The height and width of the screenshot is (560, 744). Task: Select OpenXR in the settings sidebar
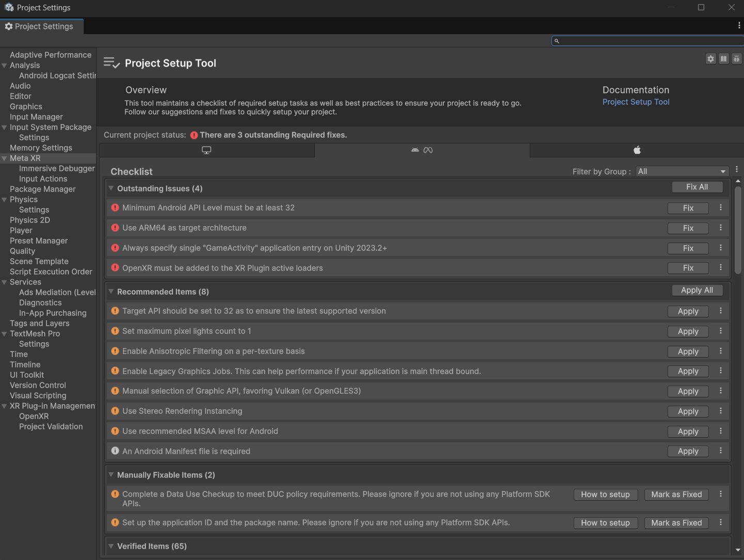(34, 416)
